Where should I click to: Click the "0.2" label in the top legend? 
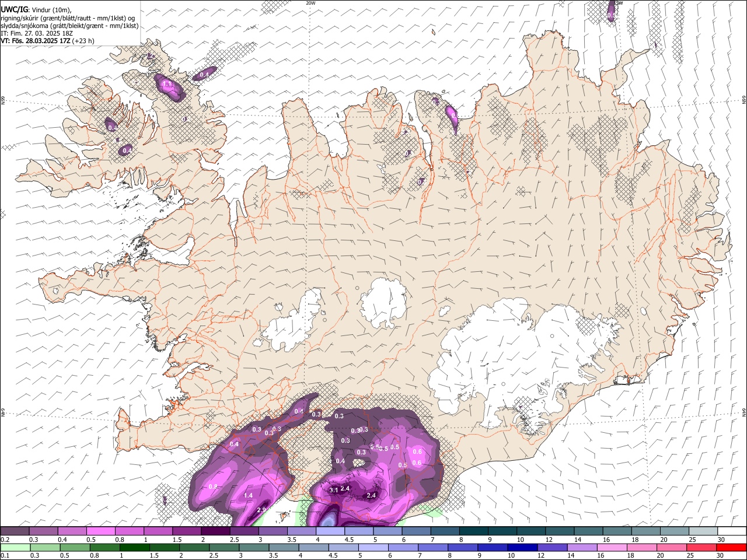[x=5, y=540]
